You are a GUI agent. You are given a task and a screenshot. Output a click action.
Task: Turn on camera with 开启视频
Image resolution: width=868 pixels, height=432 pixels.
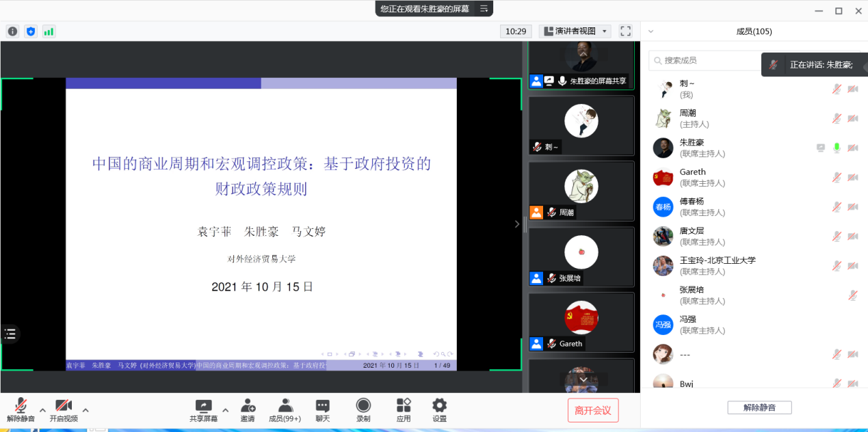(64, 410)
